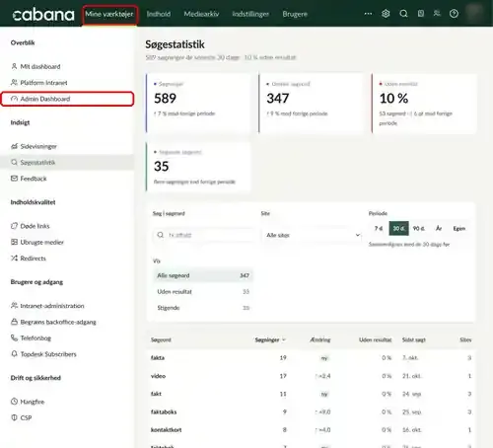
Task: Select the Egen custom period
Action: (459, 228)
